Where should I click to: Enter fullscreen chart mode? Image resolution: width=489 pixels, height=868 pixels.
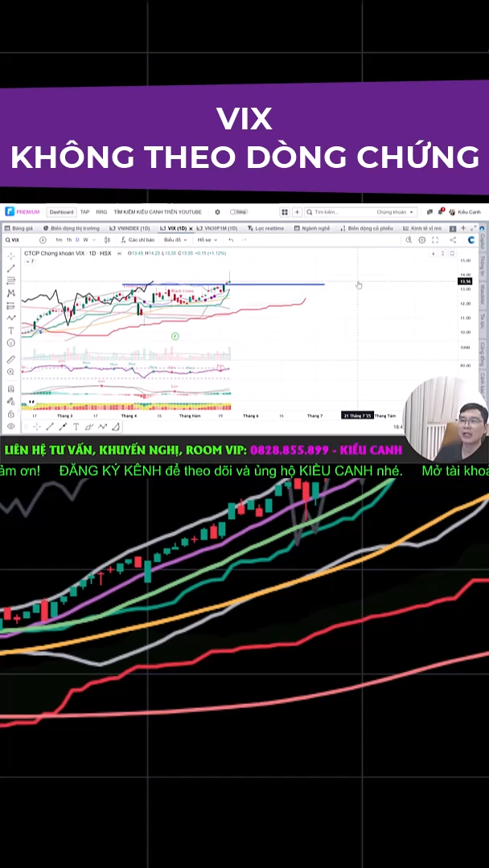tap(435, 240)
